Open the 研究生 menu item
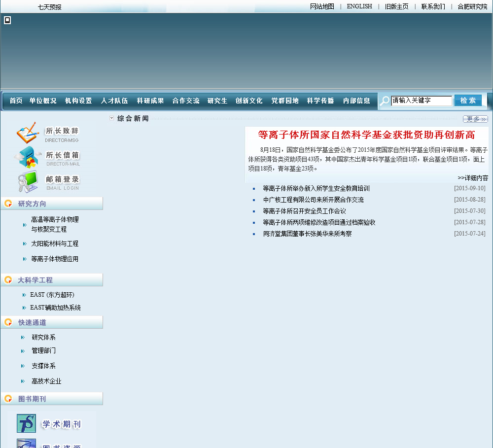Viewport: 493px width, 448px height. click(x=217, y=101)
